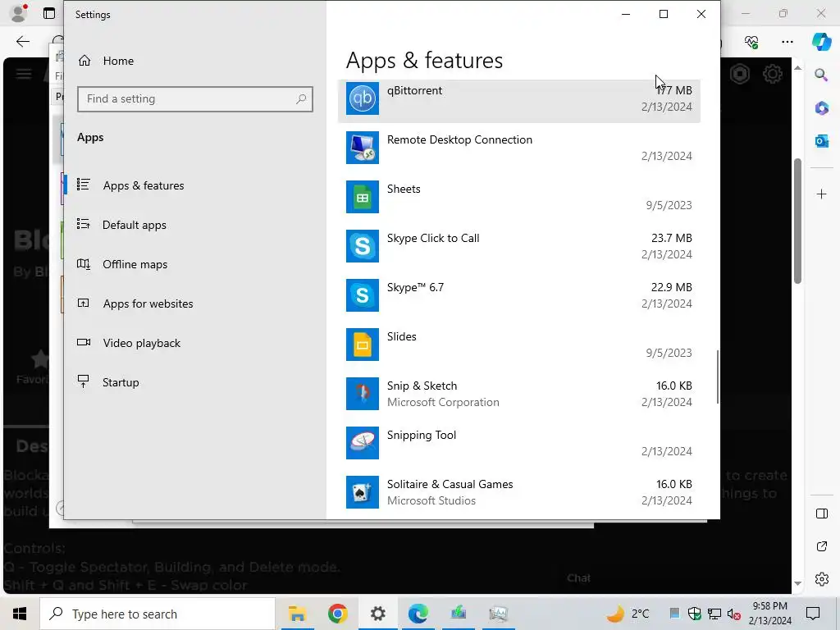This screenshot has width=840, height=630.
Task: Click the Snip & Sketch icon
Action: point(362,394)
